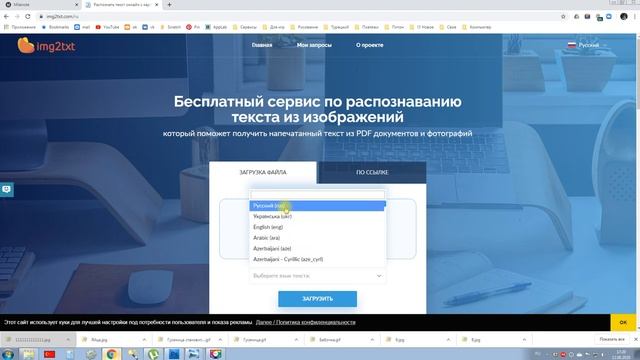
Task: Open uTorrent from the taskbar
Action: [x=153, y=354]
